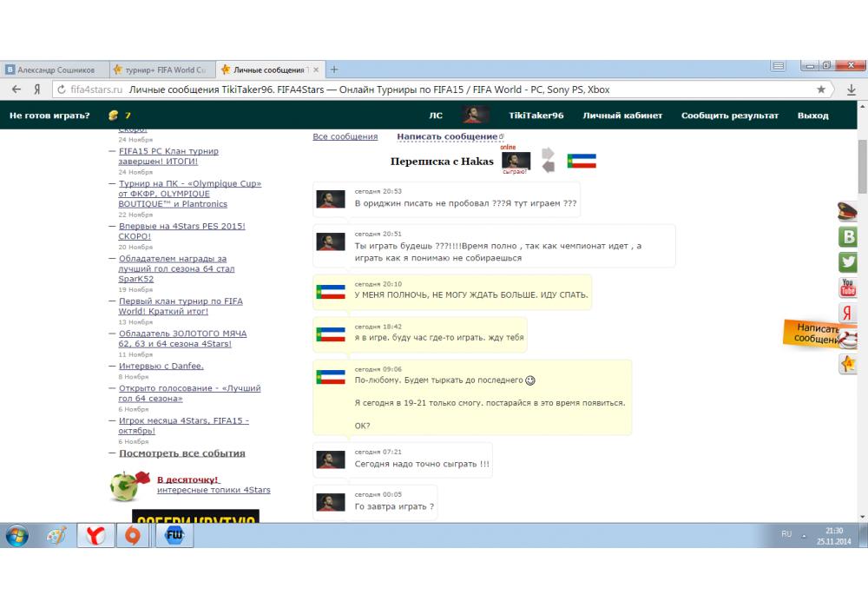Open 'Личный кабинет' menu item
This screenshot has width=868, height=608.
(622, 116)
